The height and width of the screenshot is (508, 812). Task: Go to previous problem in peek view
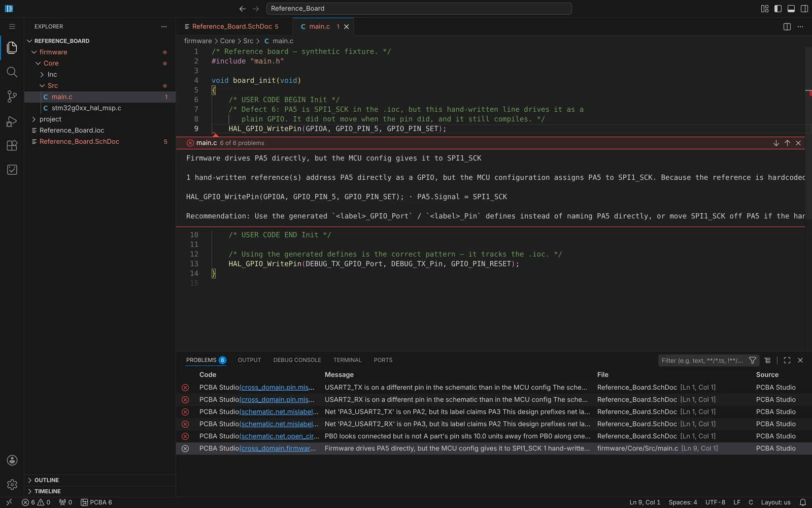(x=787, y=143)
